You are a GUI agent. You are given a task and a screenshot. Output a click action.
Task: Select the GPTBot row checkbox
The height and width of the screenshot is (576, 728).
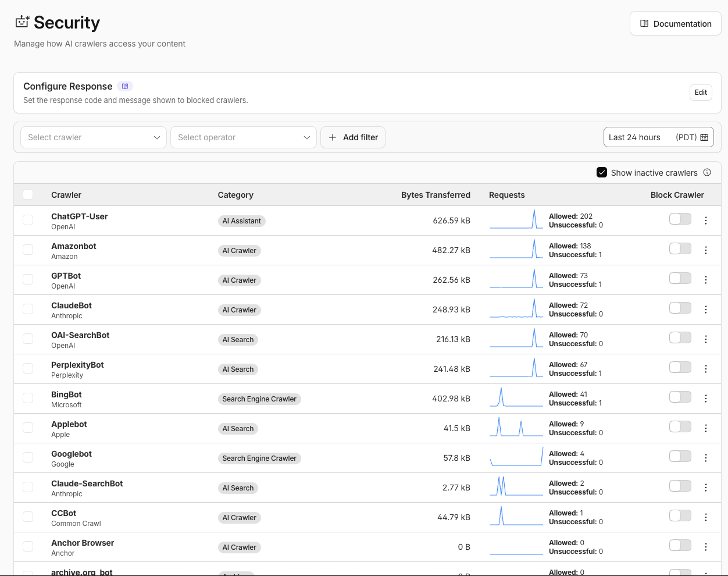pos(28,279)
